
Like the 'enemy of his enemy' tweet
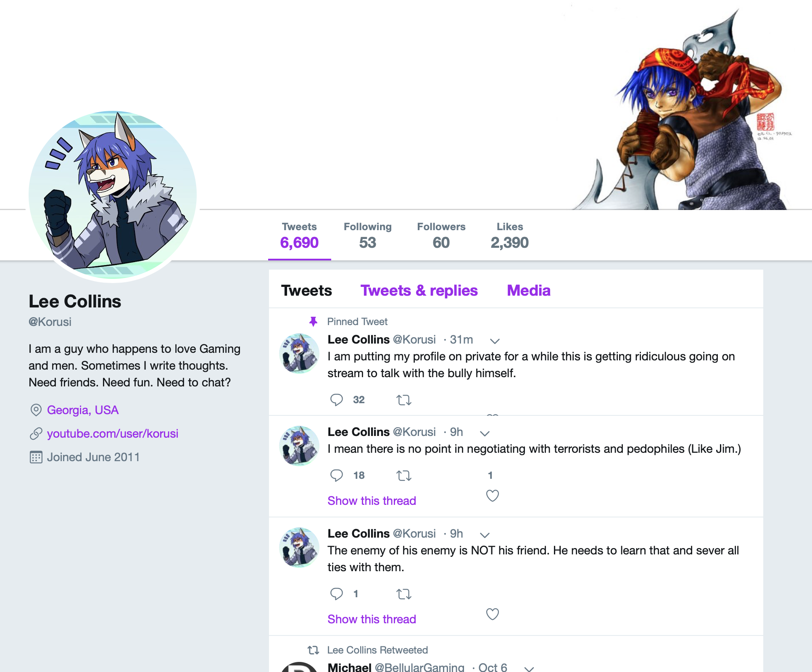click(x=493, y=614)
